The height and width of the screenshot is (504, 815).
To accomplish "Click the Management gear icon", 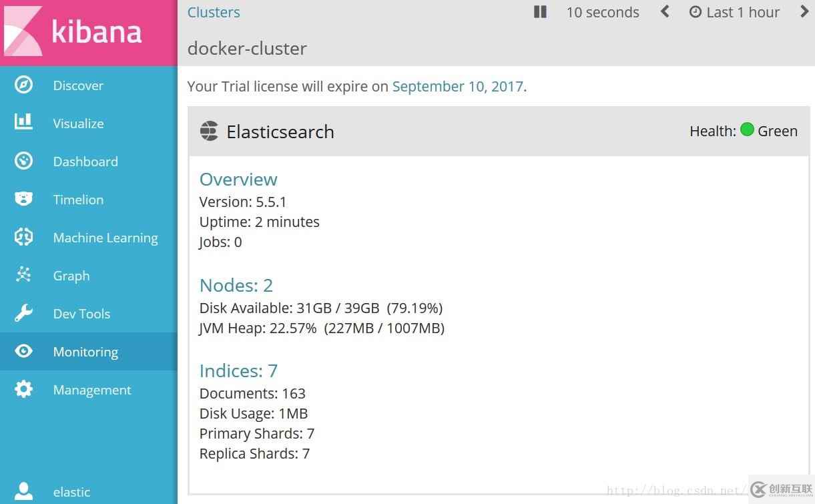I will [24, 389].
